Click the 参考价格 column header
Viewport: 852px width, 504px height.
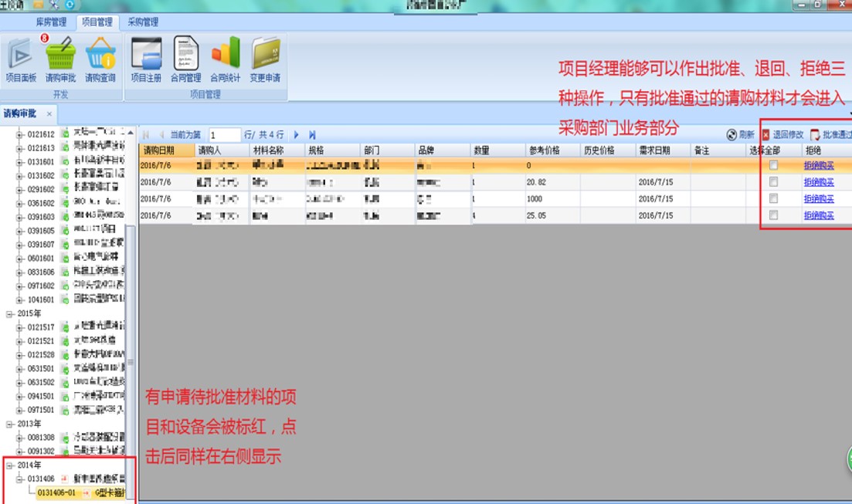pyautogui.click(x=552, y=151)
